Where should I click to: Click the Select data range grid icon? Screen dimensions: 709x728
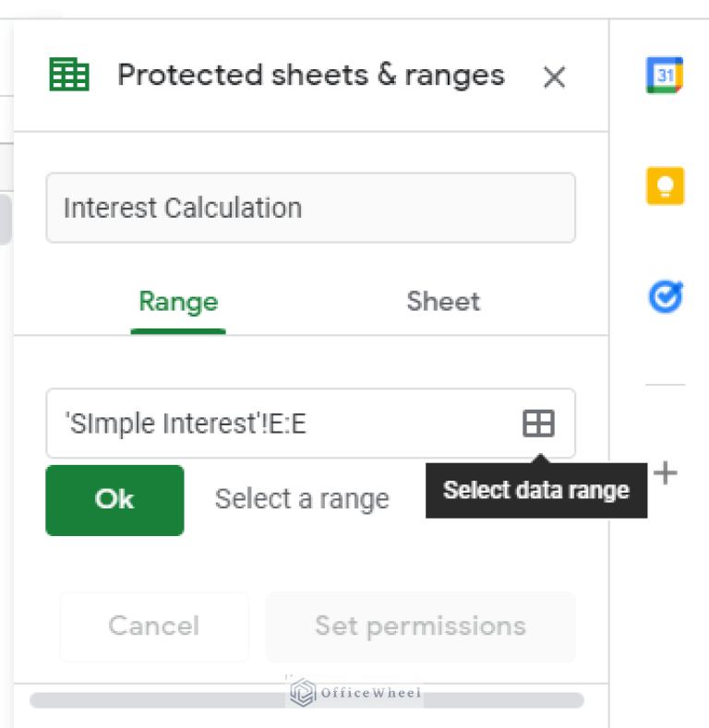538,423
